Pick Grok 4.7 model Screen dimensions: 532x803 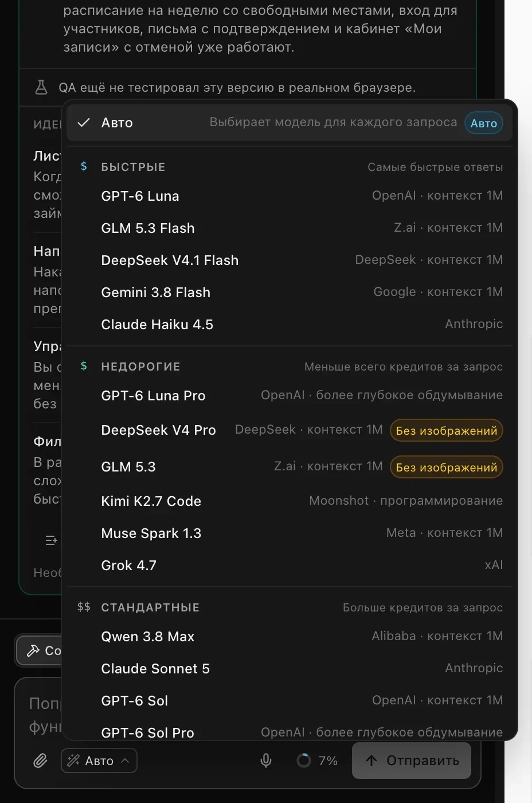tap(290, 566)
